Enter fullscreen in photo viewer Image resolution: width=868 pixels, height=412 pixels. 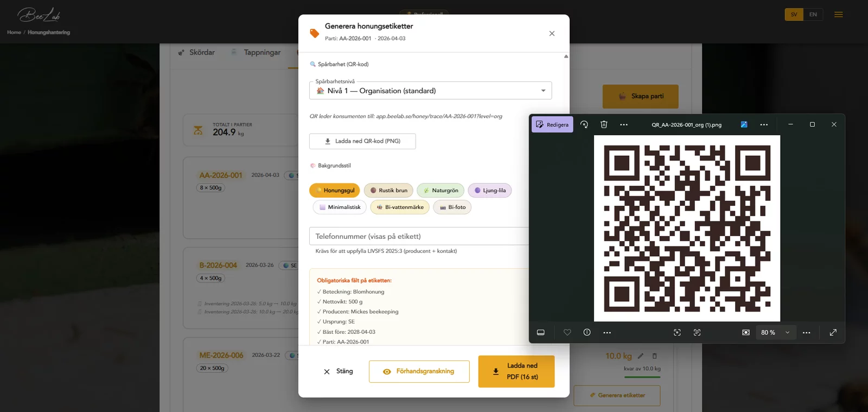(833, 332)
